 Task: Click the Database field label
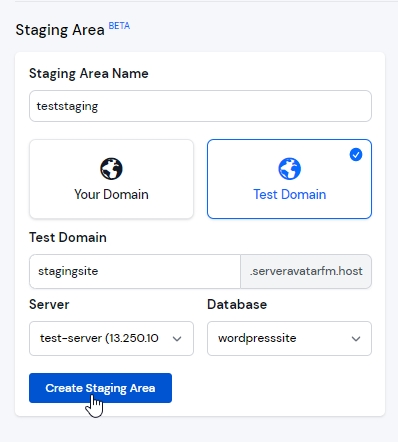237,304
